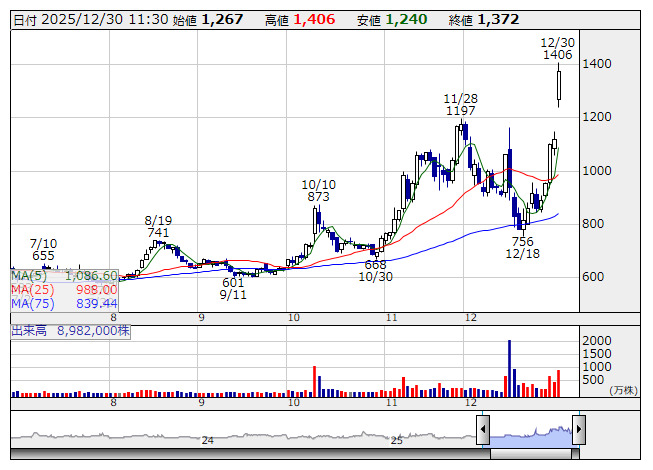Select the MA(25) legend entry
Image resolution: width=653 pixels, height=470 pixels.
(x=64, y=289)
